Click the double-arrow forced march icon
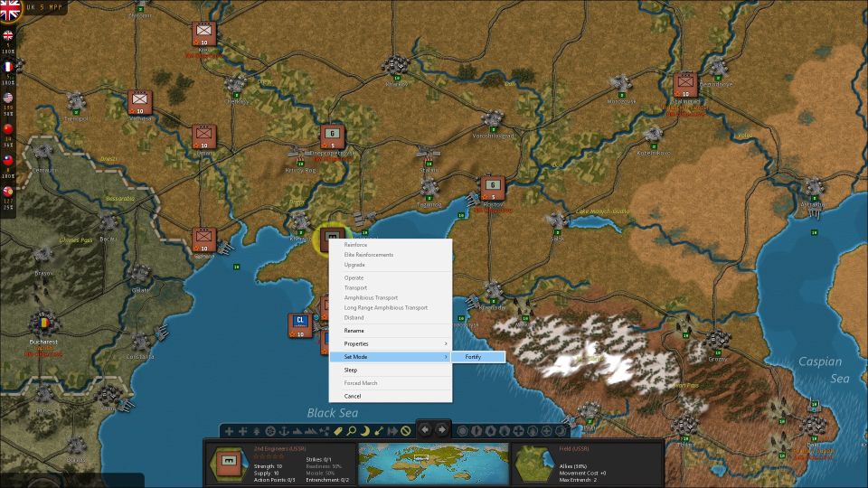The height and width of the screenshot is (488, 868). [392, 430]
